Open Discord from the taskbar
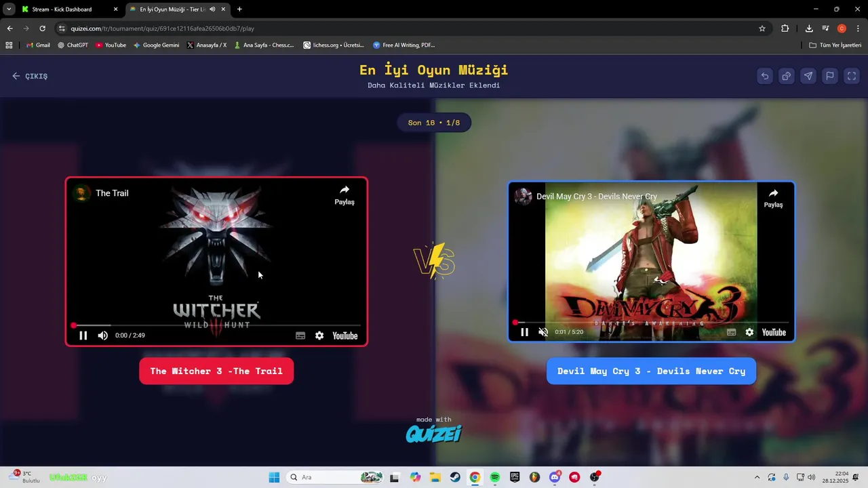This screenshot has height=488, width=868. pos(555,477)
